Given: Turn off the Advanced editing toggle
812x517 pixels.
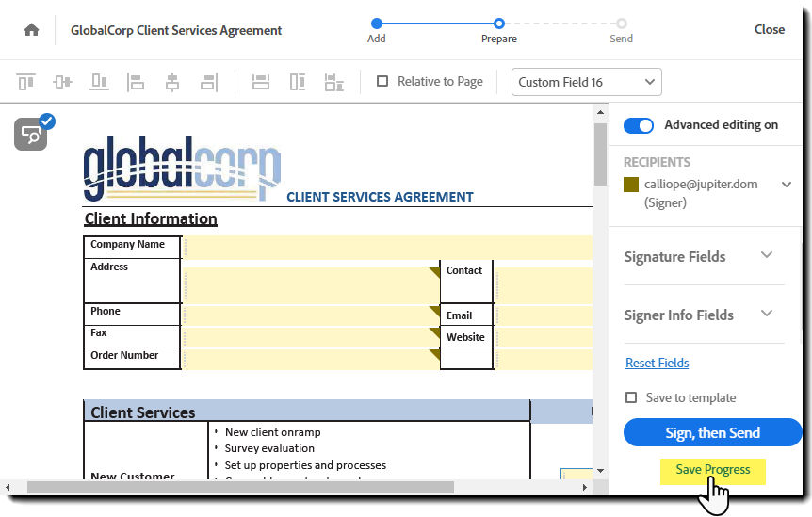Looking at the screenshot, I should 639,125.
